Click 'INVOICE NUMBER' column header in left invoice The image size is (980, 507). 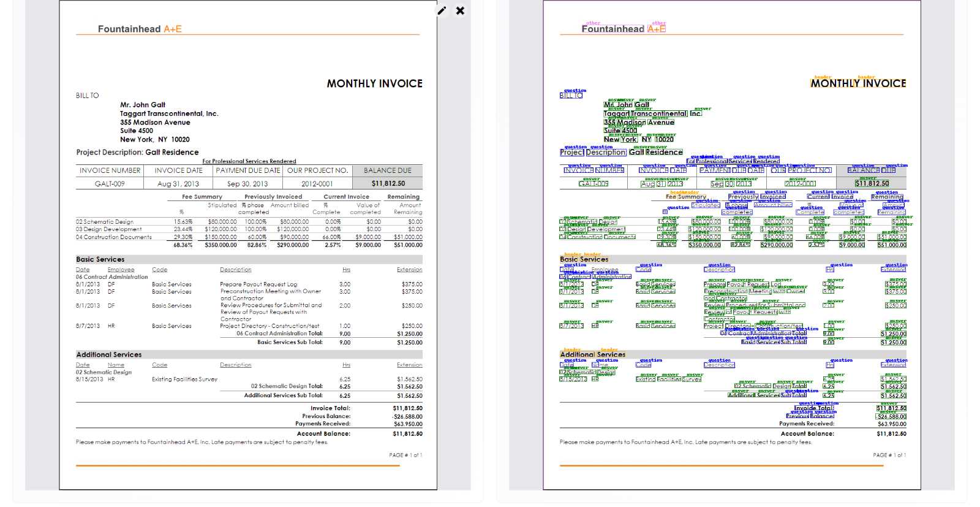(110, 170)
